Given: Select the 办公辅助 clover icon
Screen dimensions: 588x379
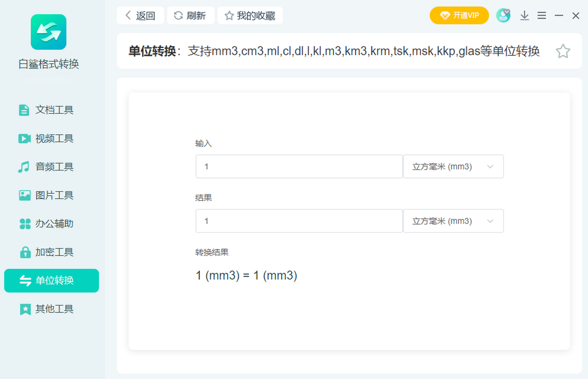Looking at the screenshot, I should tap(24, 224).
